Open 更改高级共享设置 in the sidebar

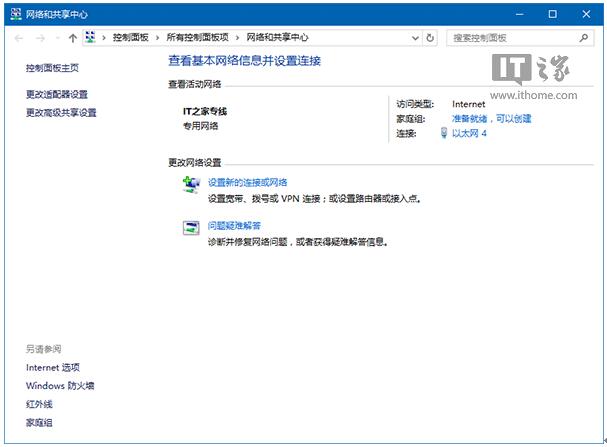[x=61, y=112]
